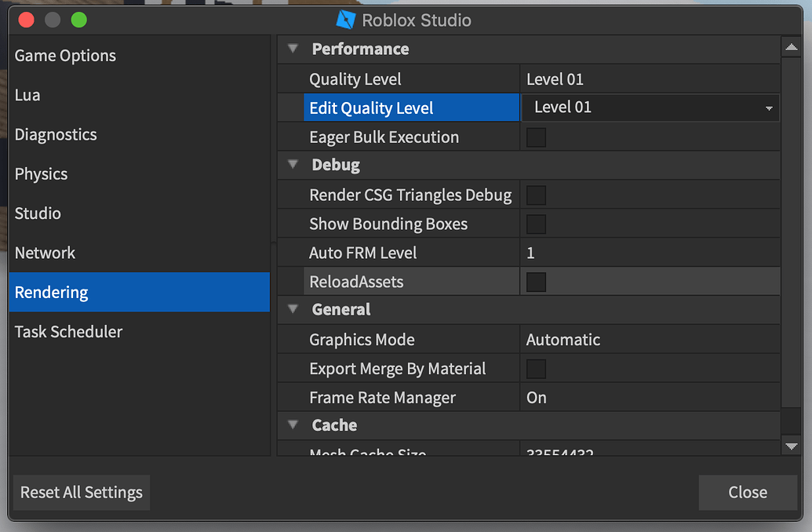
Task: Select the Quality Level property label
Action: tap(355, 79)
